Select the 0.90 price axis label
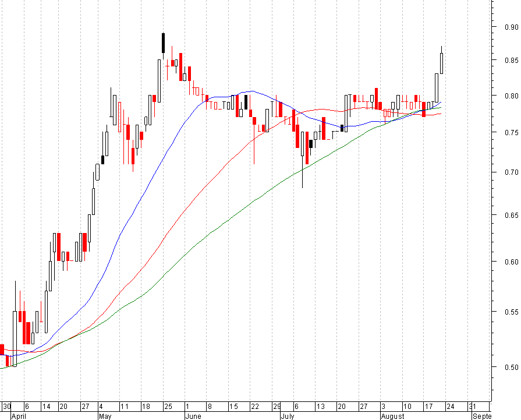This screenshot has height=420, width=521. (511, 27)
